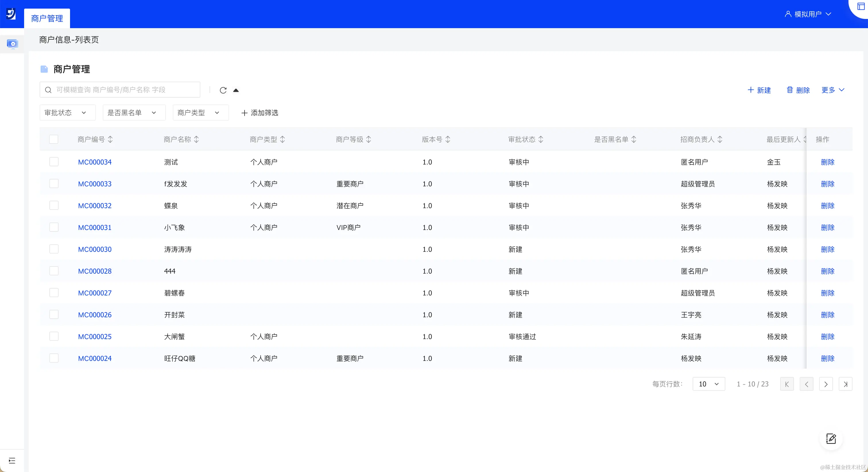Toggle the sidebar menu collapse icon
This screenshot has width=868, height=472.
pyautogui.click(x=12, y=461)
